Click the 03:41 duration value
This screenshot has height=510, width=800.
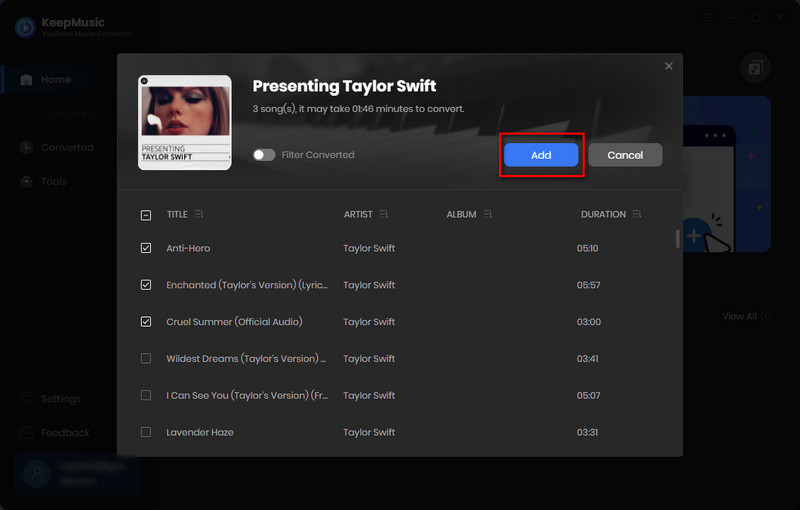pos(587,359)
